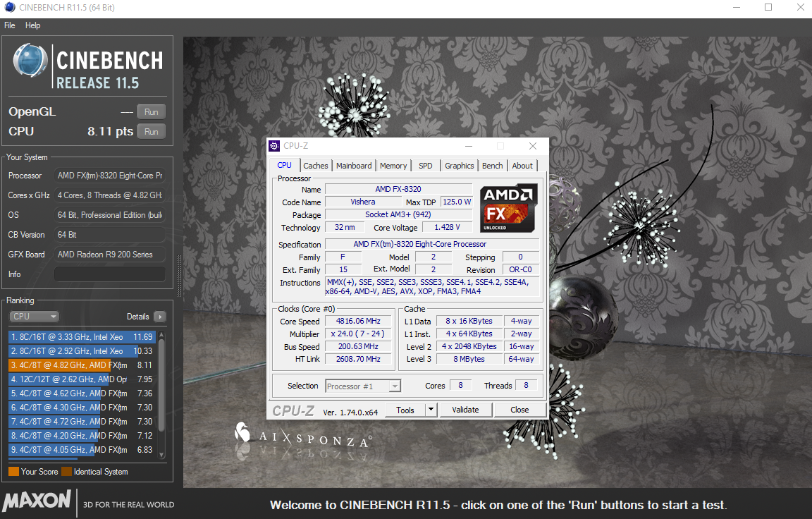Close the CPU-Z window with X
812x519 pixels.
tap(532, 146)
